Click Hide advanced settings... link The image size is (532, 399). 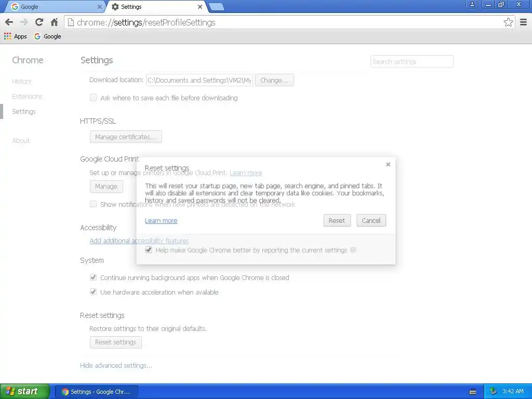pos(116,365)
